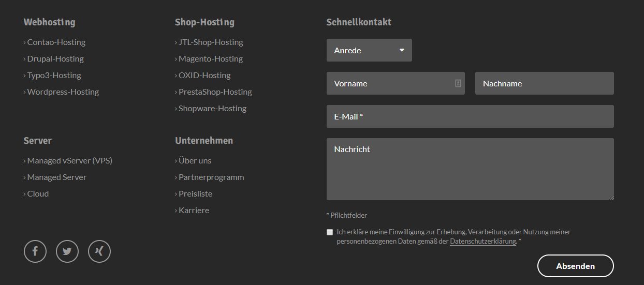Click into the Nachname field
The height and width of the screenshot is (285, 644).
point(544,83)
